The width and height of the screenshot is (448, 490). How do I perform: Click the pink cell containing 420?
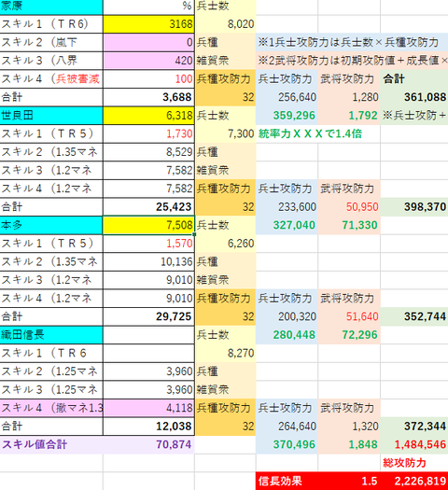coord(148,61)
